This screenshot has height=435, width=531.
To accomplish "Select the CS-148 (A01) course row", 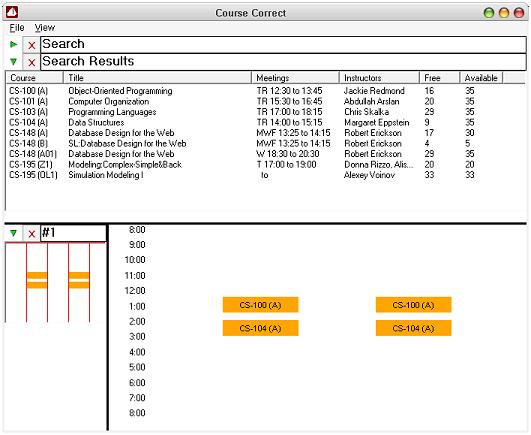I will point(266,154).
